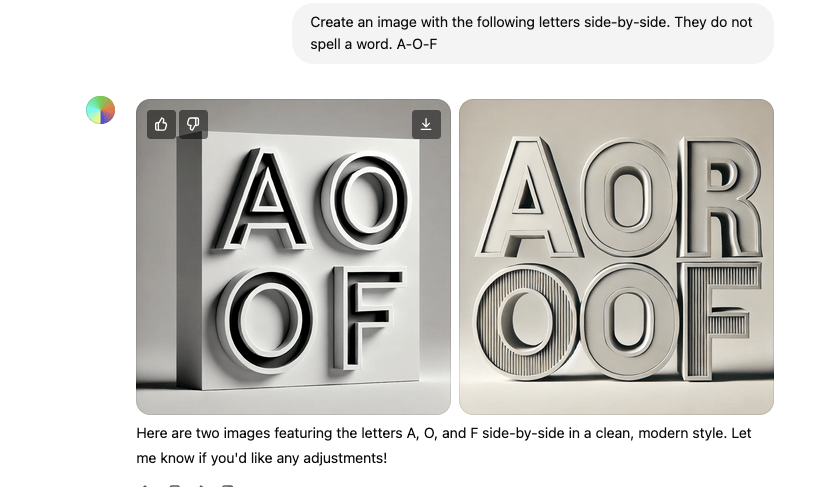Image resolution: width=814 pixels, height=487 pixels.
Task: Click the letter R in the right image
Action: (721, 197)
